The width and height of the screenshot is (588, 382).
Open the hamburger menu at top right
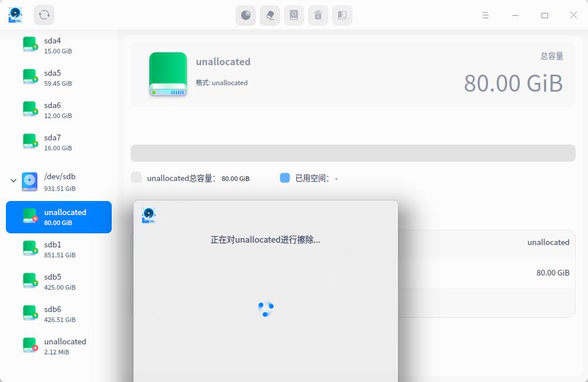coord(485,15)
